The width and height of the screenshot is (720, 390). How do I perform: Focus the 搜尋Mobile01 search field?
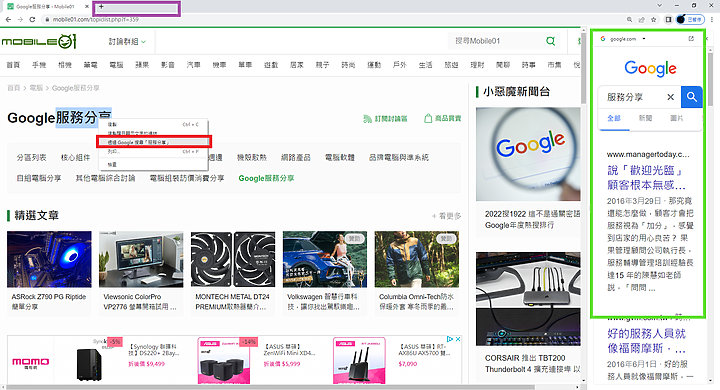point(496,41)
